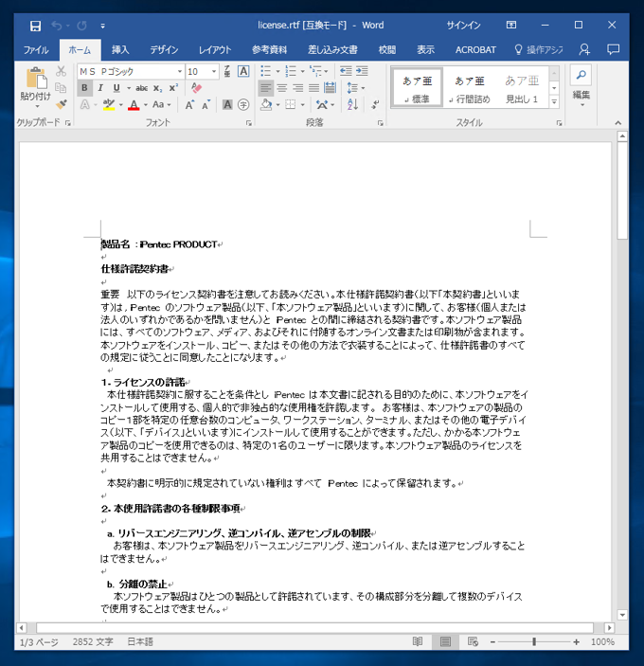Open the font name dropdown
644x666 pixels.
180,71
